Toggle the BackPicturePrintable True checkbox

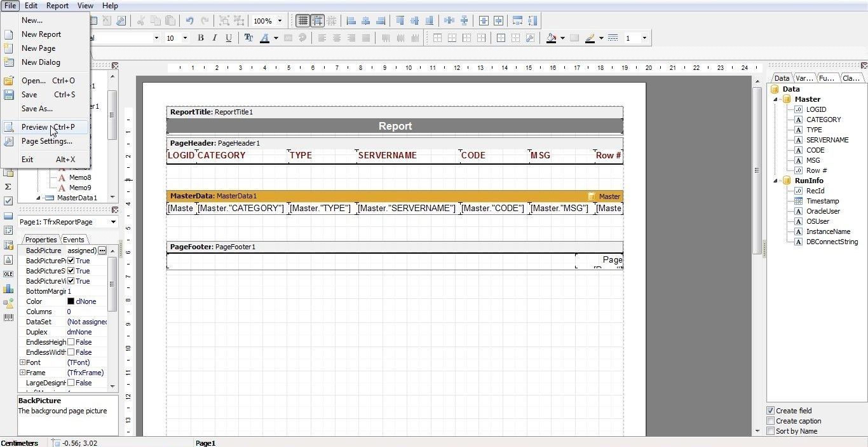[x=71, y=261]
